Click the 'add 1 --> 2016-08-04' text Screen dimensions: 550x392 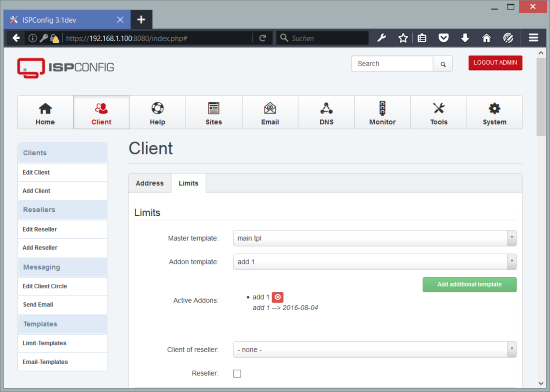click(x=286, y=308)
